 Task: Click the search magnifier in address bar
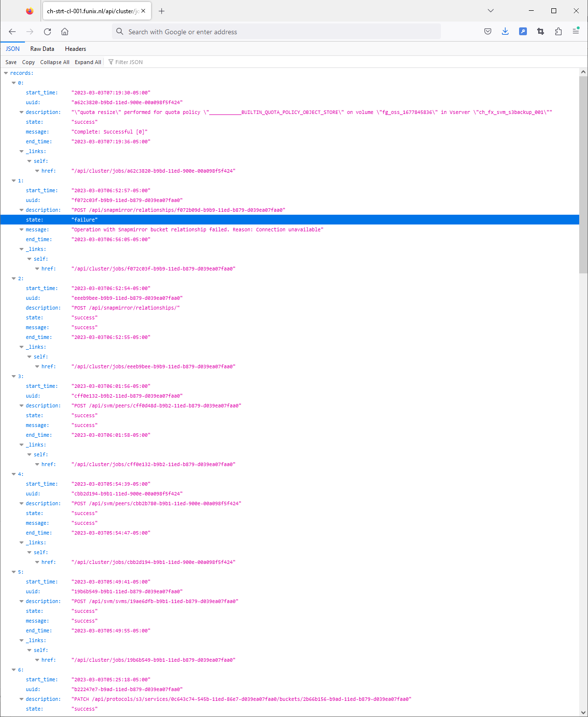[120, 32]
